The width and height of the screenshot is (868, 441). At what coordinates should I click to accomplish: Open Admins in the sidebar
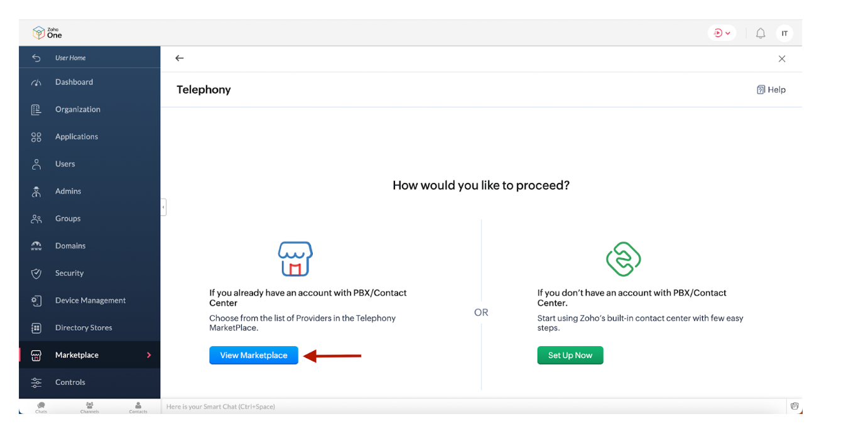point(90,192)
